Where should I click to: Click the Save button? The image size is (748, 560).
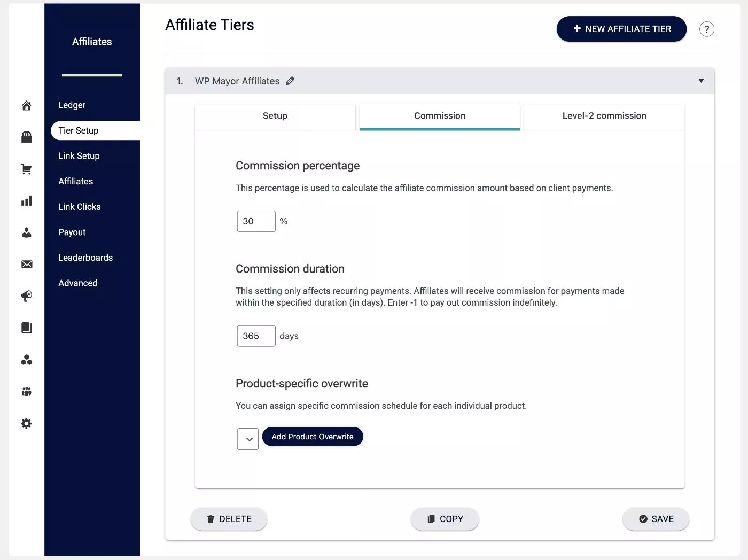click(x=656, y=519)
